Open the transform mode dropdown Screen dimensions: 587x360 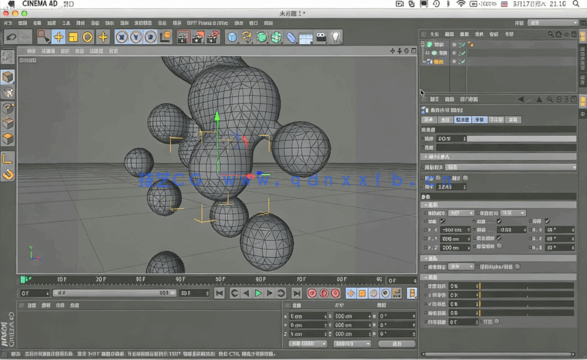pos(461,213)
